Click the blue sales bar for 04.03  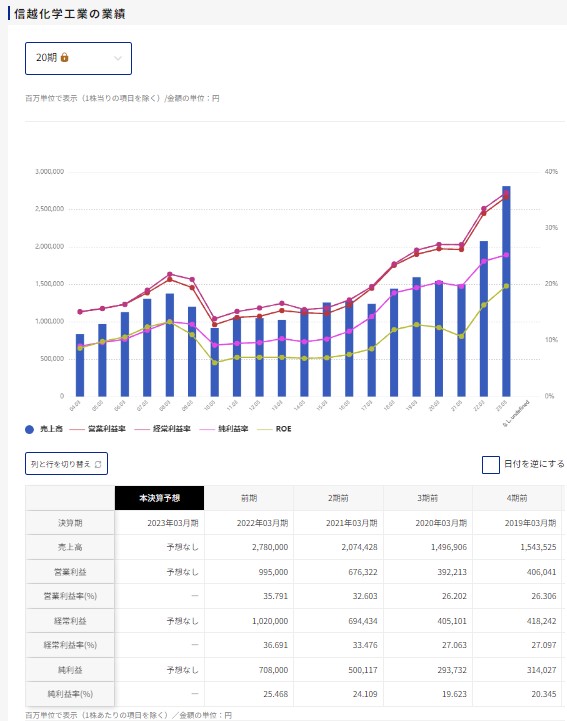(80, 365)
